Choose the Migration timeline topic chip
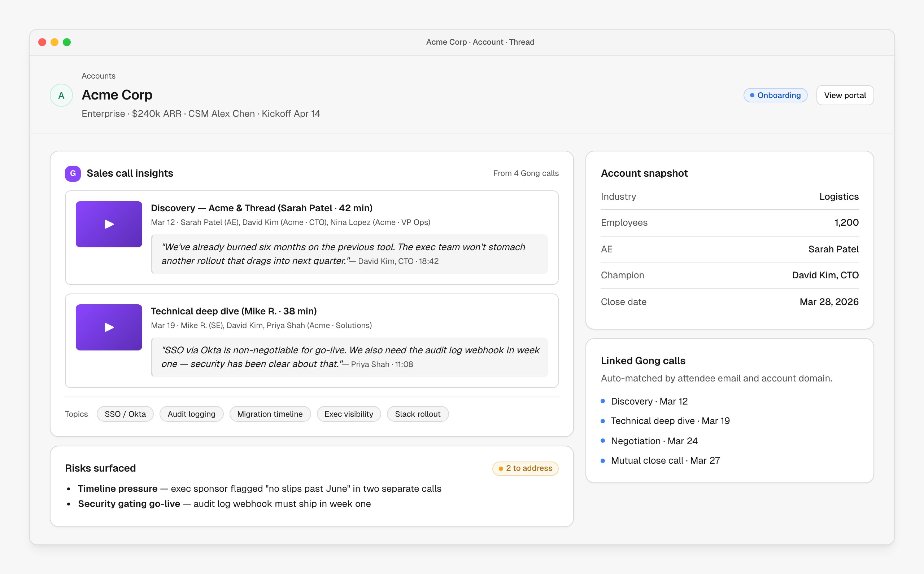924x574 pixels. coord(270,414)
